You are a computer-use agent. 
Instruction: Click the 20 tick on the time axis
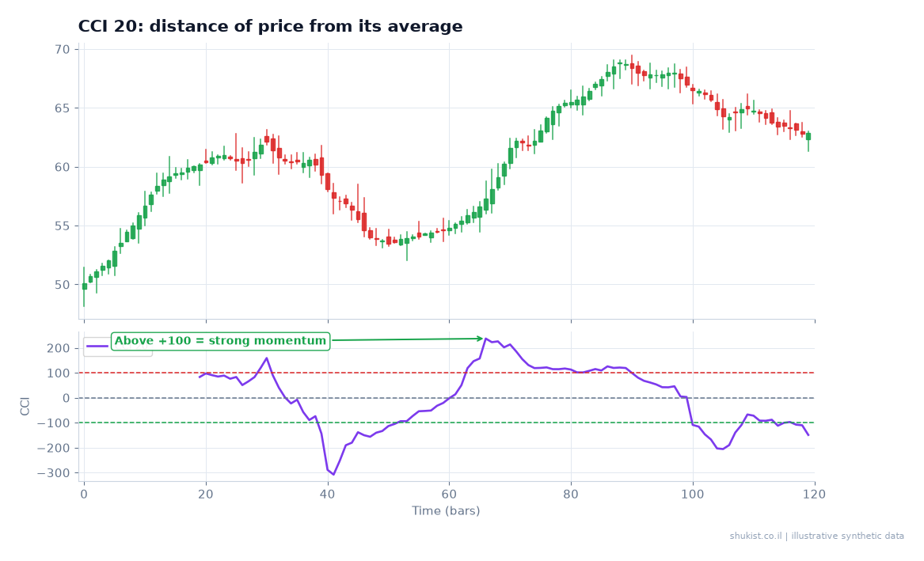click(x=206, y=495)
